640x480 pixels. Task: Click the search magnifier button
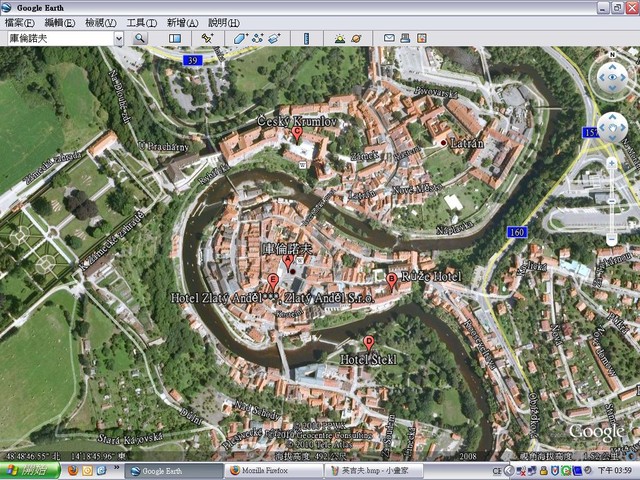coord(140,38)
